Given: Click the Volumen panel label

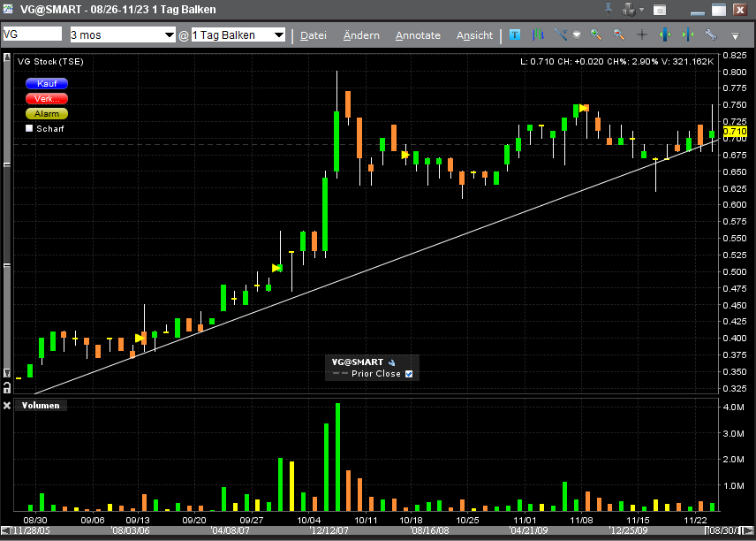Looking at the screenshot, I should tap(41, 406).
